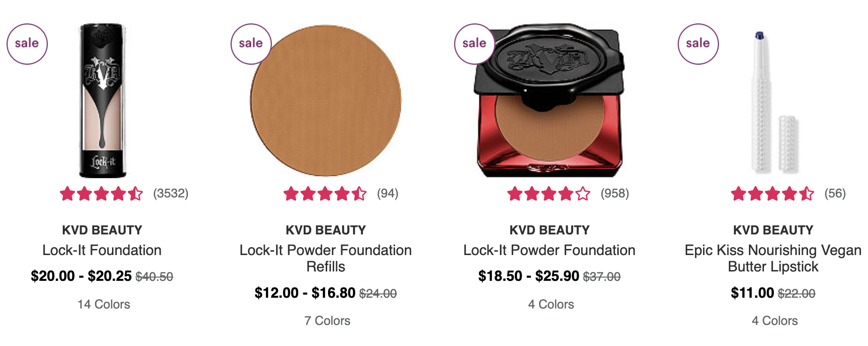The width and height of the screenshot is (868, 346).
Task: Show 7 Colors for Powder Refills
Action: pyautogui.click(x=327, y=321)
